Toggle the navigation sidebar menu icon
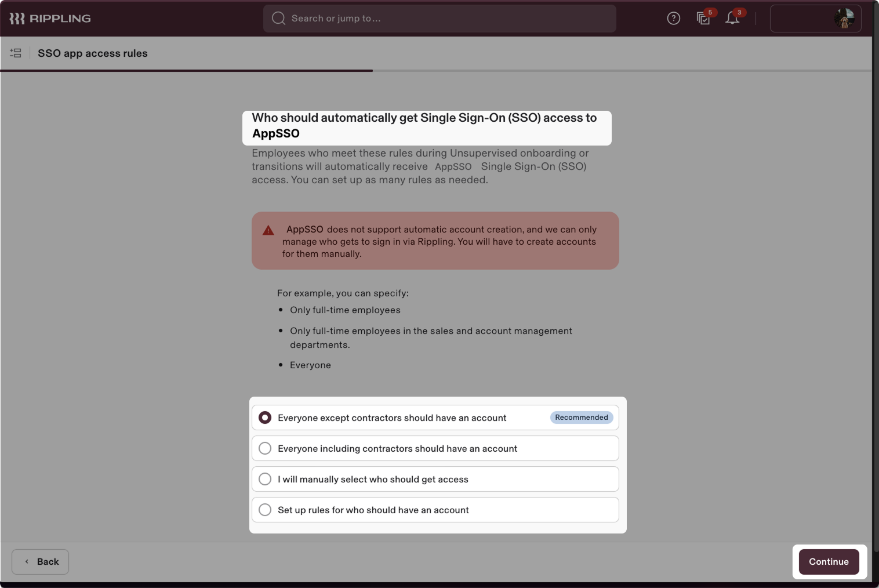The width and height of the screenshot is (879, 588). (x=16, y=53)
